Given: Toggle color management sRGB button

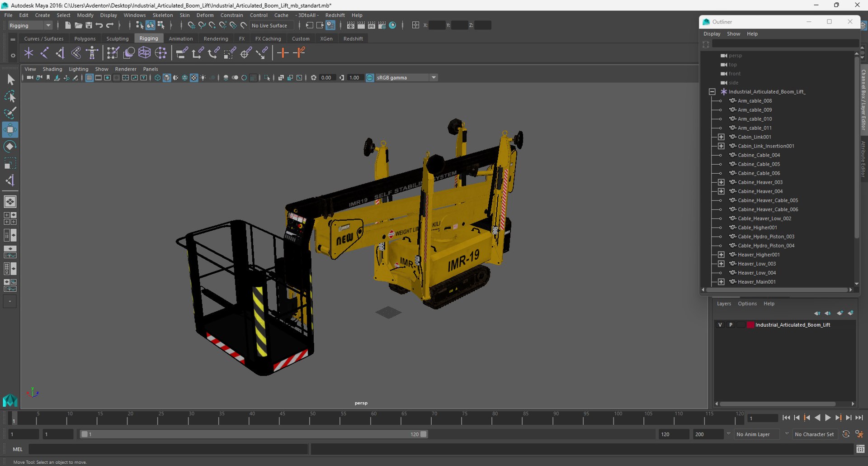Looking at the screenshot, I should (370, 78).
